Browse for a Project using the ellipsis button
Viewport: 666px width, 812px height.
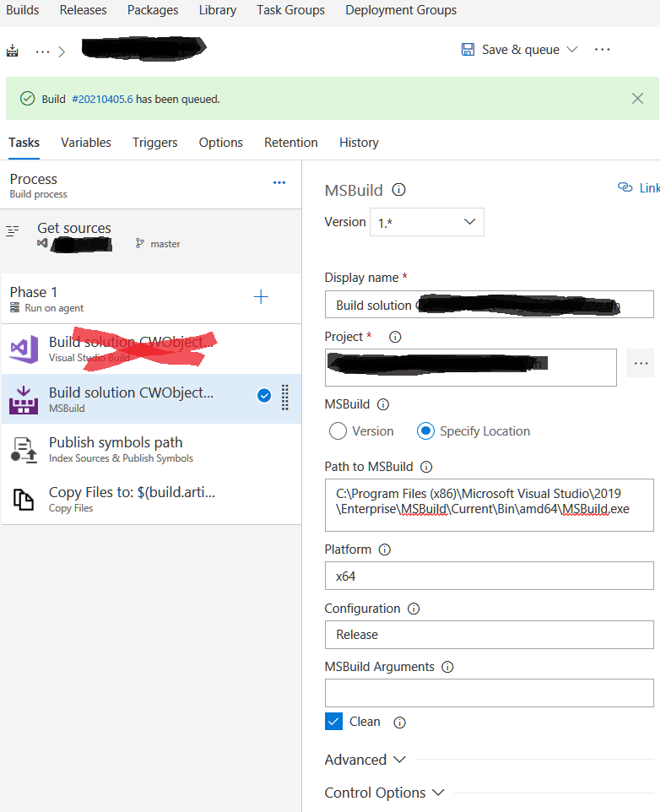(641, 363)
